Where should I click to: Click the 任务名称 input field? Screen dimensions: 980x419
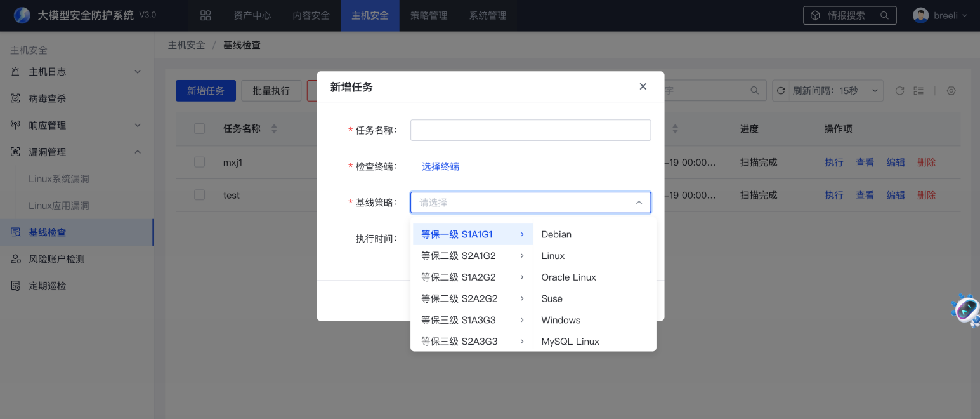(530, 130)
